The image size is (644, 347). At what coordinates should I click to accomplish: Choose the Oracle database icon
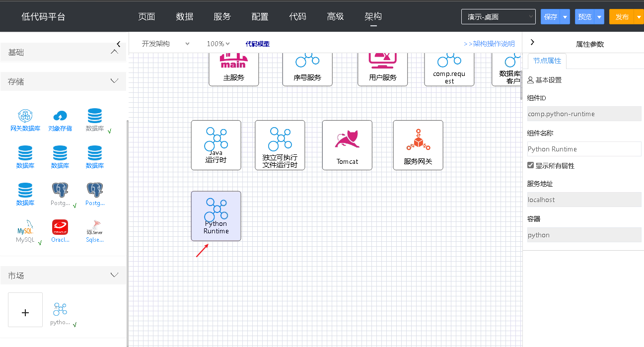click(60, 227)
